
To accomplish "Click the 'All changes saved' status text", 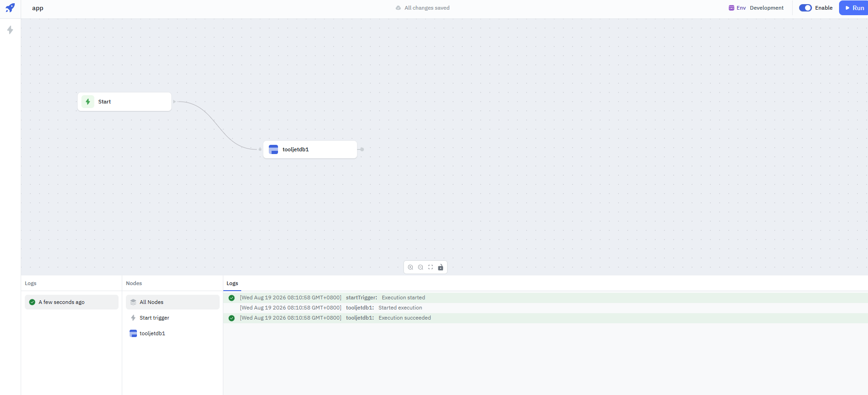I will point(427,8).
